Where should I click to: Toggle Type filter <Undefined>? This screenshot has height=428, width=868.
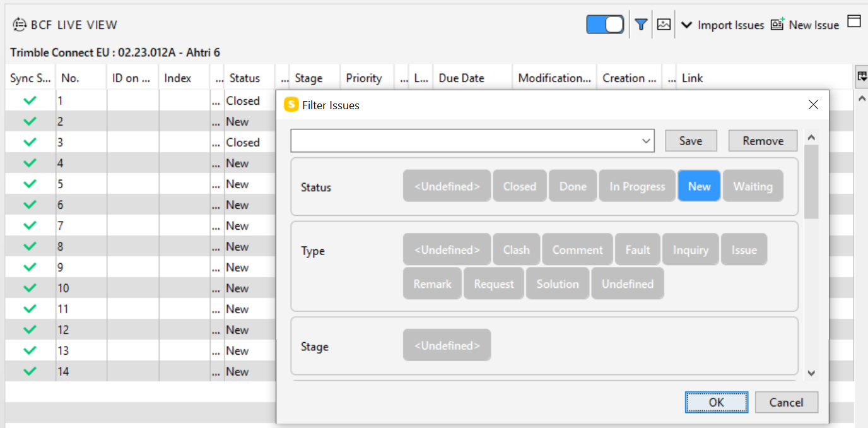pos(447,250)
